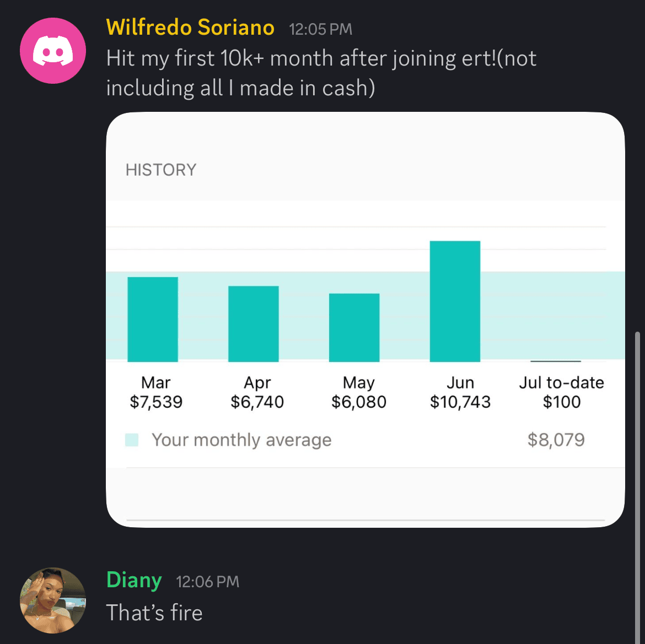Click the April earnings bar

tap(254, 324)
